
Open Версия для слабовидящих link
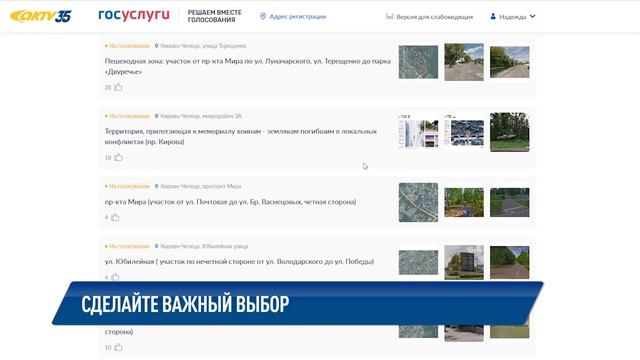tap(434, 17)
